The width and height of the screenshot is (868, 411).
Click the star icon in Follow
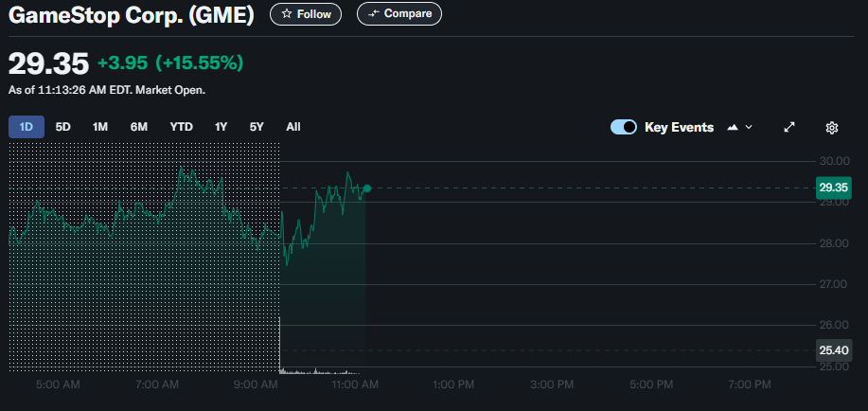[286, 14]
